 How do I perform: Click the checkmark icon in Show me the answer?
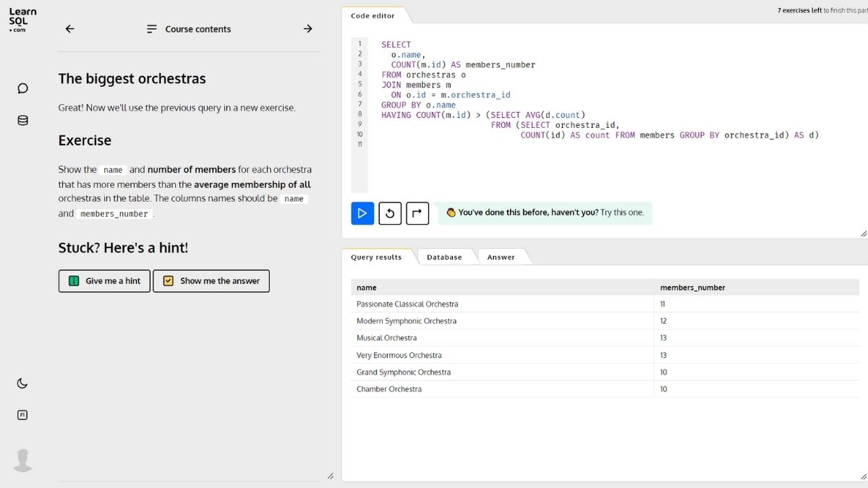(168, 281)
